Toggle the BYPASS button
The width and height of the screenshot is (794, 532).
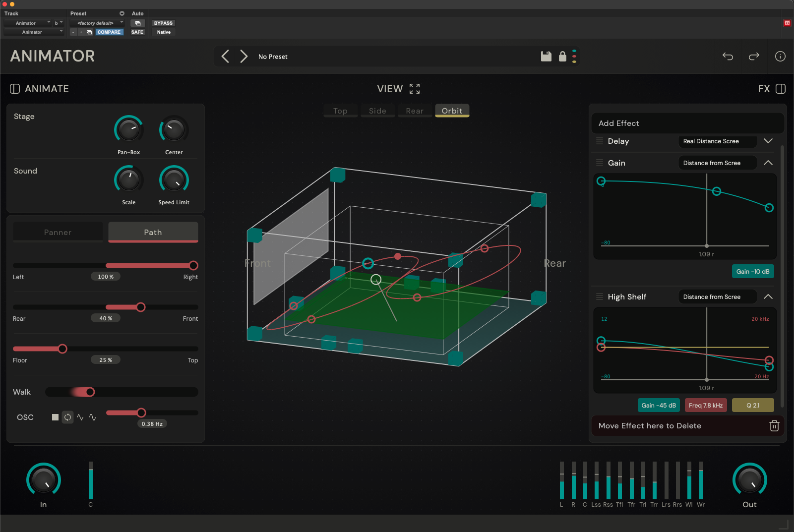(x=163, y=23)
